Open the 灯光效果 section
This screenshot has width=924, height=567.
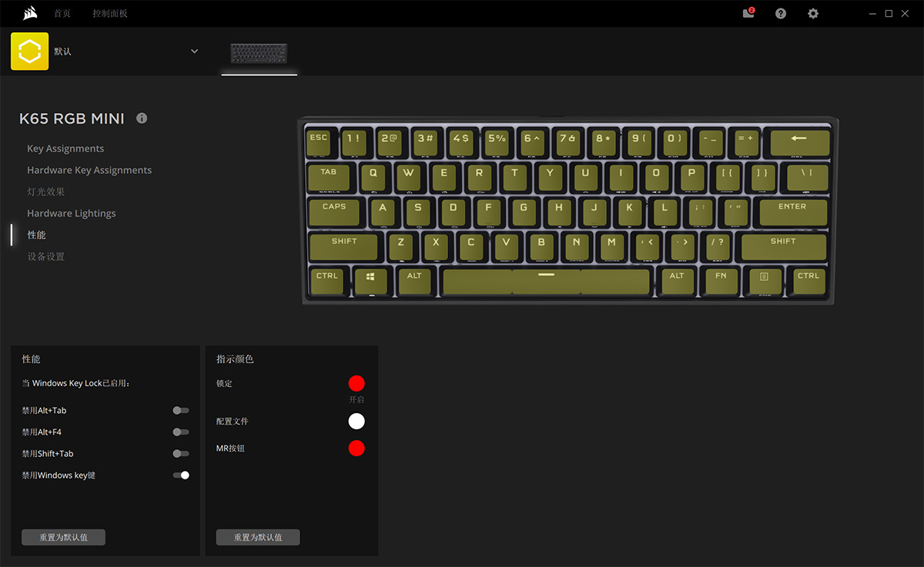coord(46,192)
